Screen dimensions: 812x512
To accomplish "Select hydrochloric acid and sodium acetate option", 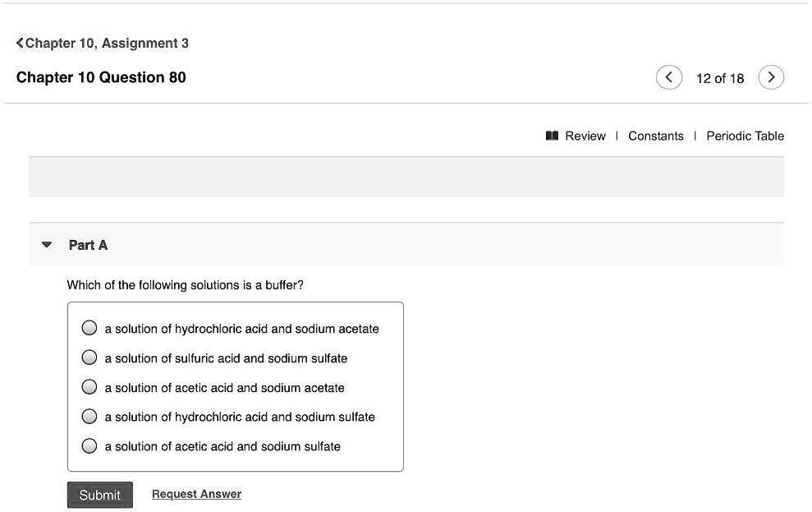I will point(89,328).
